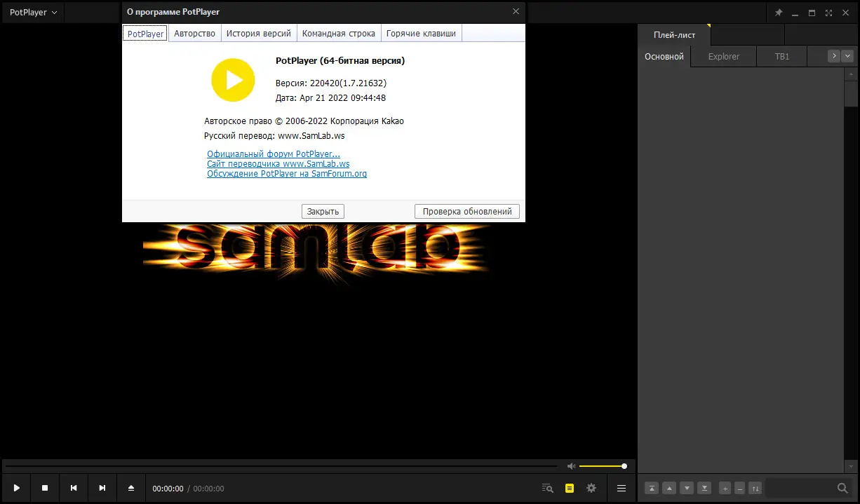Open the hamburger menu below the playlist
The image size is (860, 504).
tap(620, 488)
